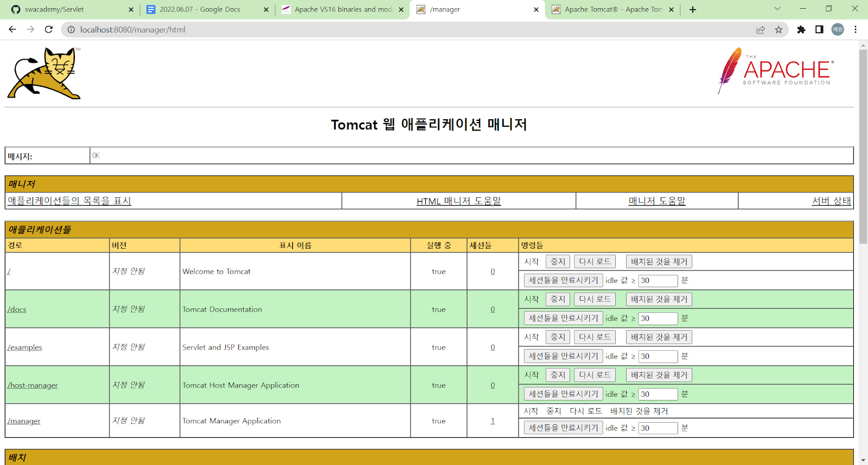Click session count 1 for /manager
Viewport: 868px width, 465px height.
pos(493,421)
